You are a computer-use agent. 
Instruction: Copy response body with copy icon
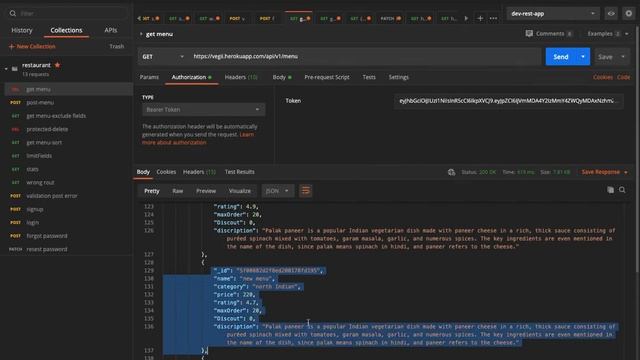610,190
